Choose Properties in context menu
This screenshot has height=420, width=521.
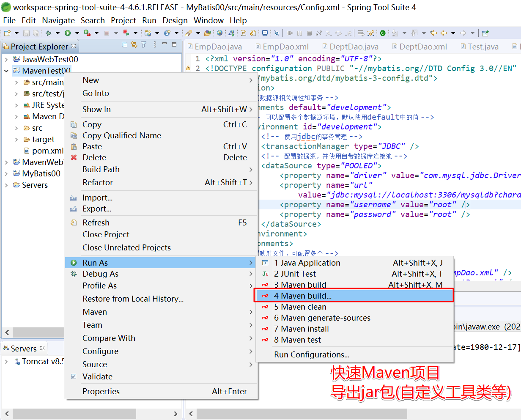coord(161,391)
